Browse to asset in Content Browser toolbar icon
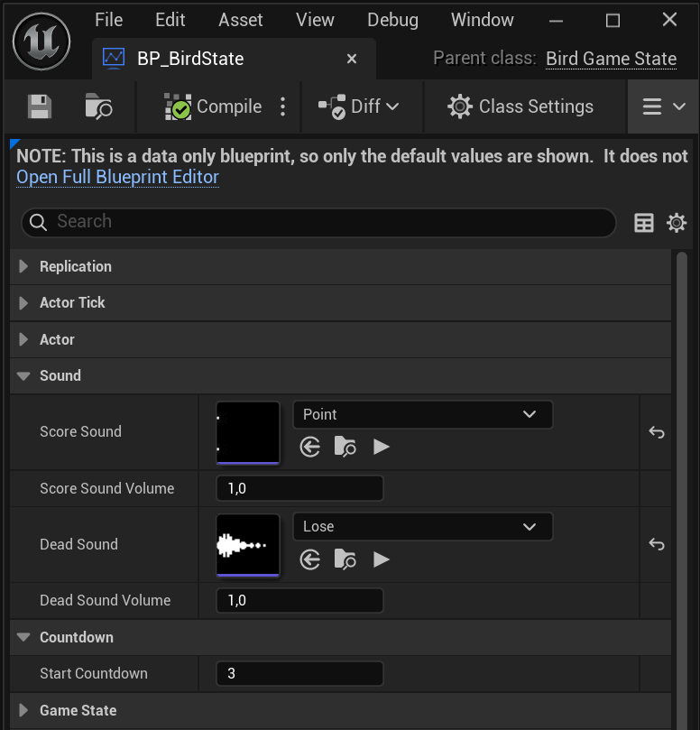 (x=98, y=106)
